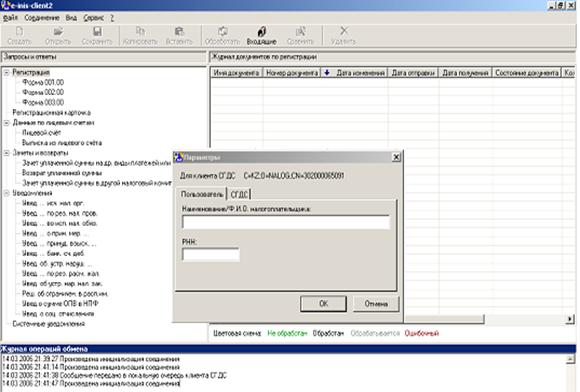The height and width of the screenshot is (392, 580).
Task: Click OK in the Параметры dialog
Action: point(323,304)
